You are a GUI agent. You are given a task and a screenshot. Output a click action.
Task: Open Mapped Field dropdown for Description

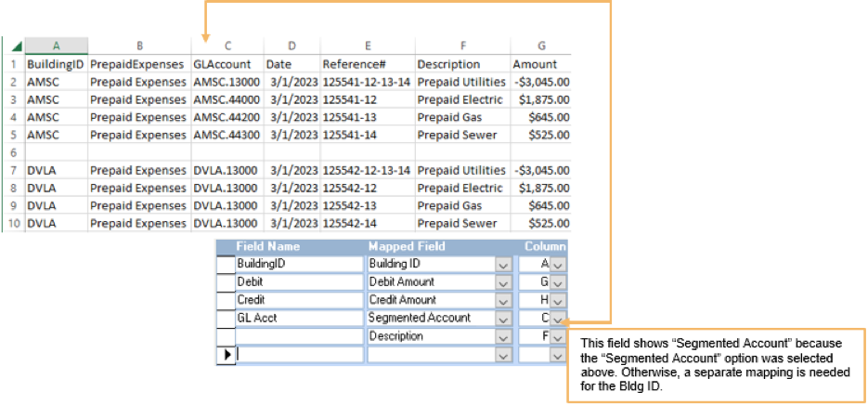(503, 337)
